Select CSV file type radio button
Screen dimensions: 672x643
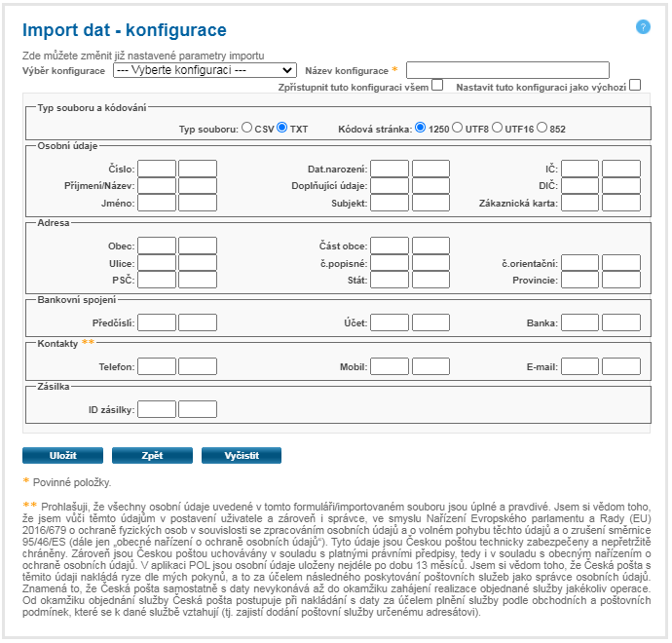pyautogui.click(x=246, y=128)
